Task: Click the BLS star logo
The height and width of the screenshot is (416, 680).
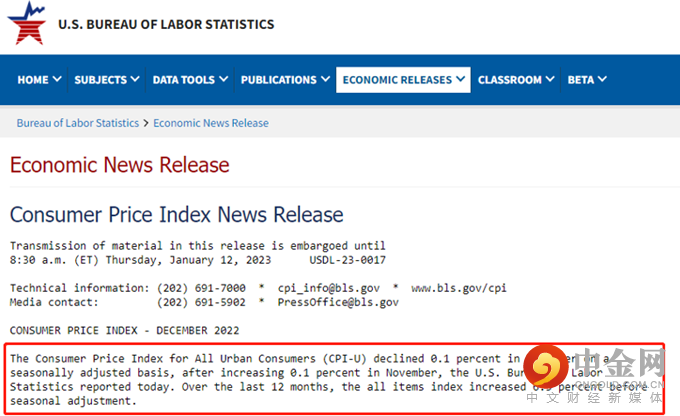Action: point(26,23)
